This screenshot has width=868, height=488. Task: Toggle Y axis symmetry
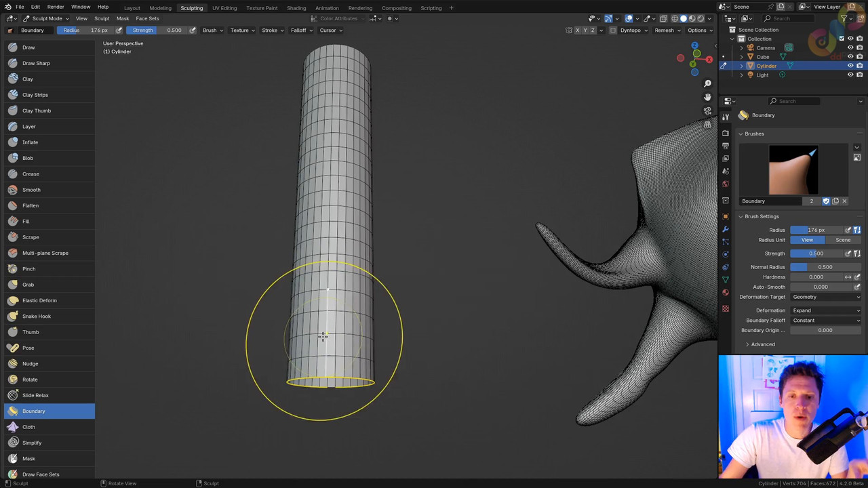pos(585,30)
